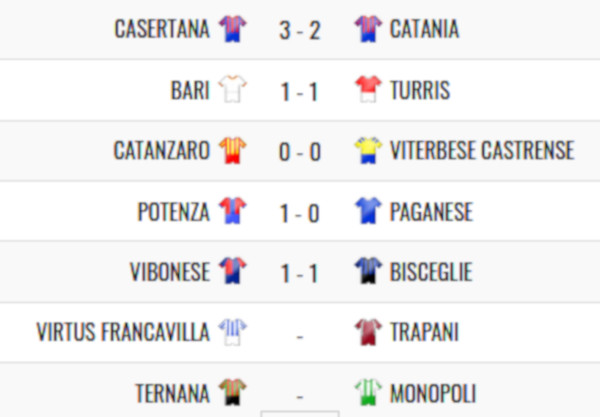This screenshot has width=600, height=417.
Task: Click Catanzaro's jersey icon
Action: point(232,150)
